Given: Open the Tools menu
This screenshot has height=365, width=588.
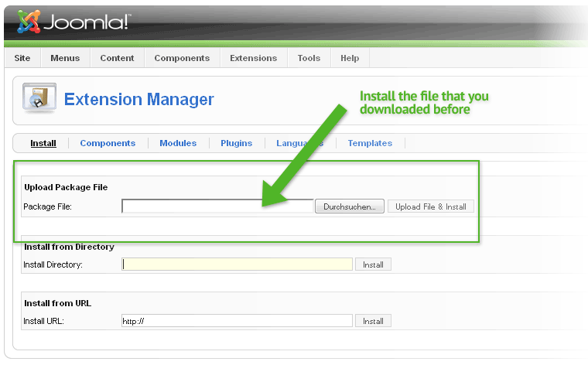Looking at the screenshot, I should [x=309, y=58].
